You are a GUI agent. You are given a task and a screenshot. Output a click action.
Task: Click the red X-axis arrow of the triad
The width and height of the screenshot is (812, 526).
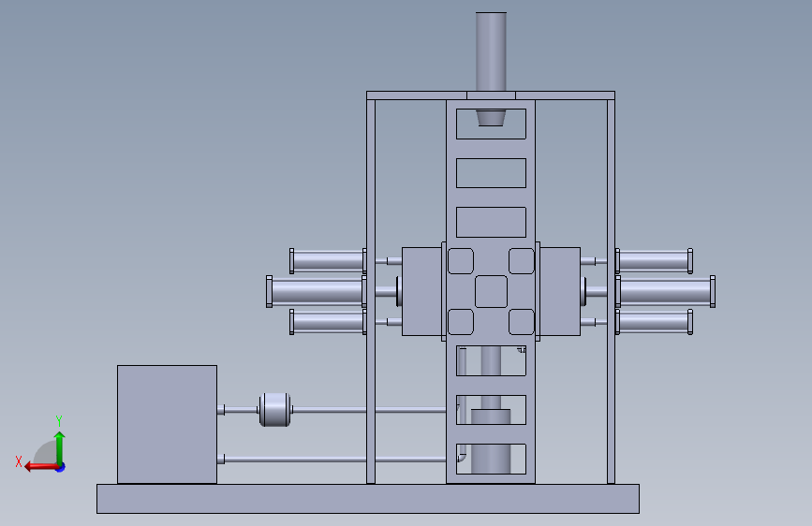coord(40,467)
